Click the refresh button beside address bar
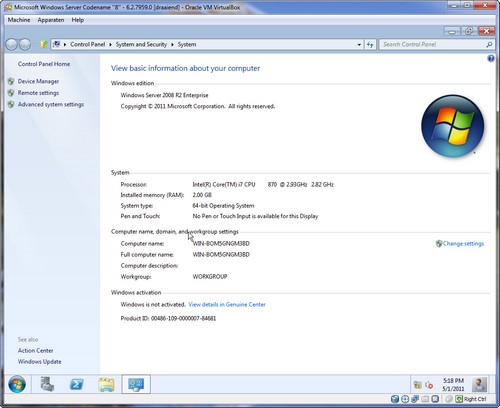This screenshot has height=408, width=500. click(370, 45)
